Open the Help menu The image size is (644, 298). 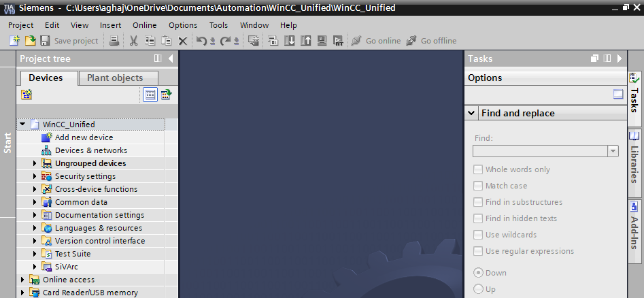click(x=288, y=25)
